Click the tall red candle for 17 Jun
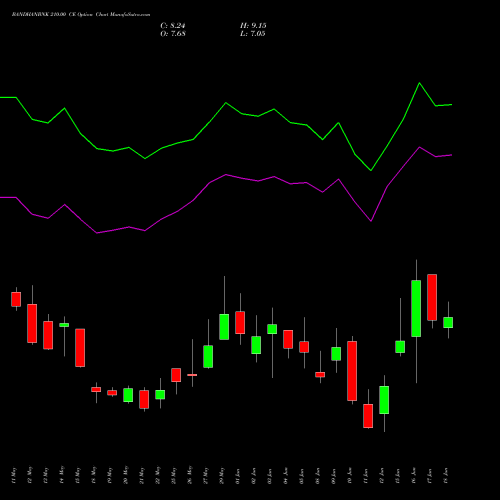 tap(432, 297)
